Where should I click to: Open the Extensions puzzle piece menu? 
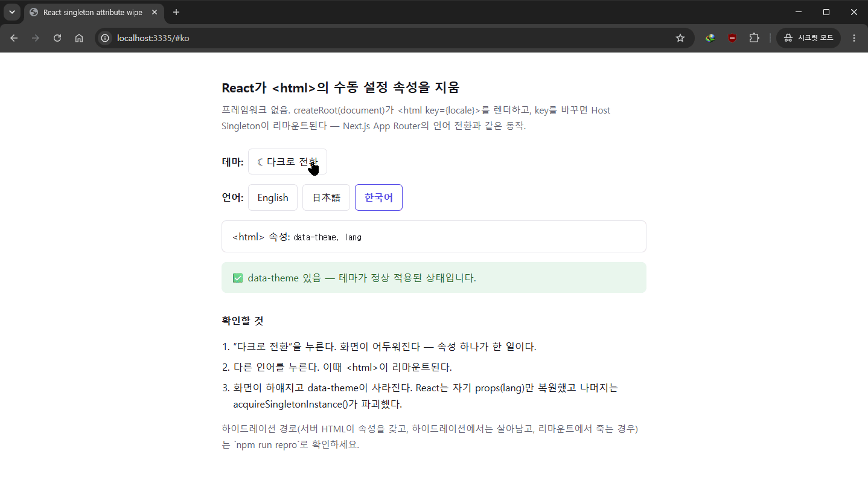pyautogui.click(x=754, y=38)
